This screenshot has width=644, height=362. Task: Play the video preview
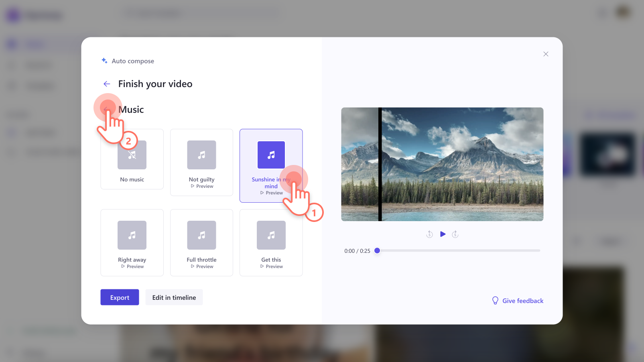click(443, 234)
